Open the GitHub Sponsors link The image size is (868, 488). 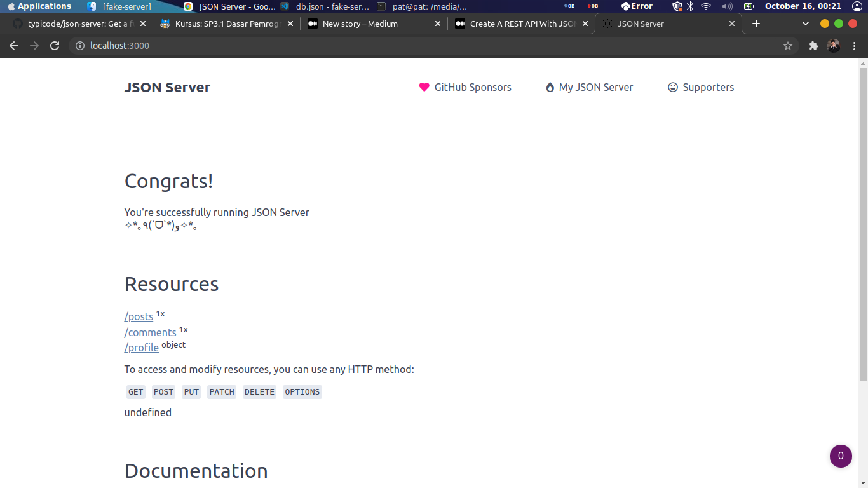(x=465, y=88)
